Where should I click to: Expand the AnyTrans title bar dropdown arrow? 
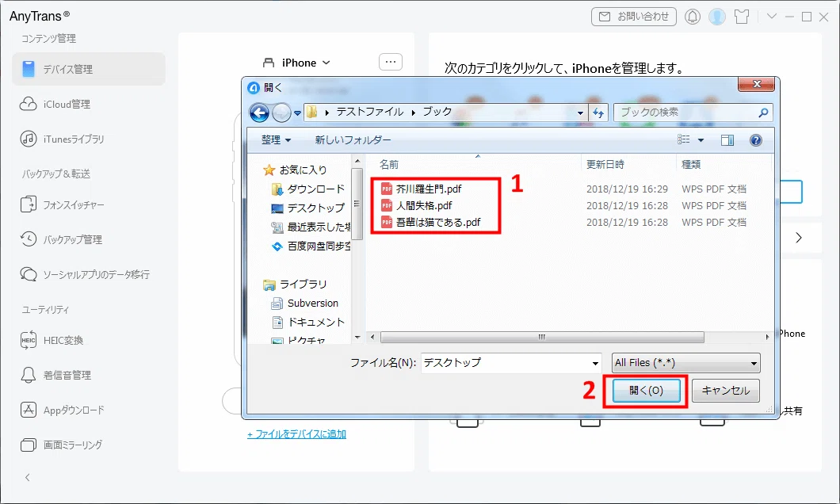coord(772,16)
